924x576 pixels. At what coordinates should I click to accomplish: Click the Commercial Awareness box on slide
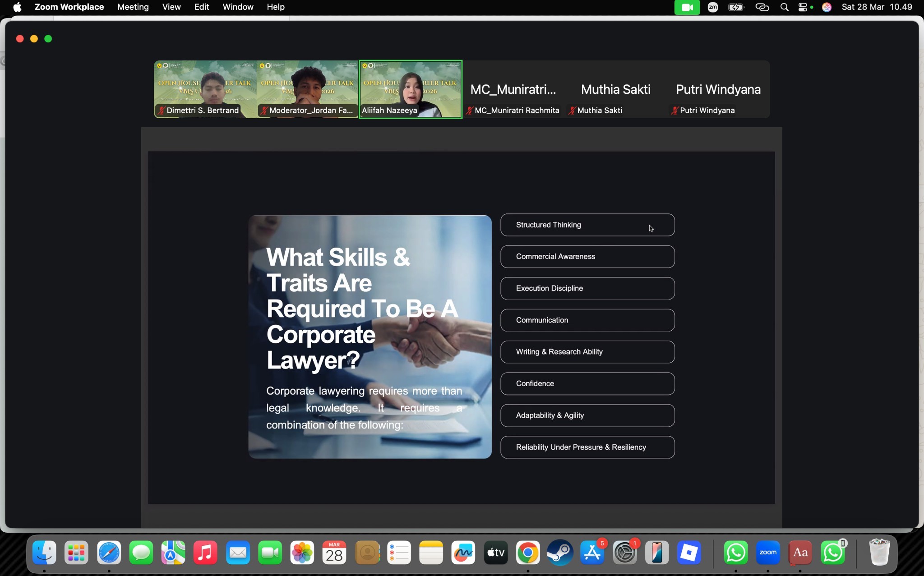[x=587, y=256]
